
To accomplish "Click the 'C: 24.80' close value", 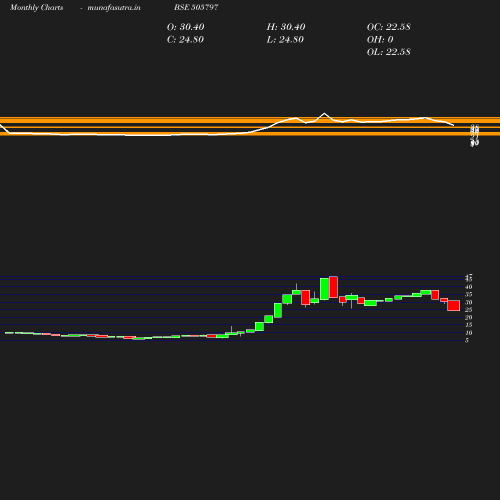I will click(185, 40).
